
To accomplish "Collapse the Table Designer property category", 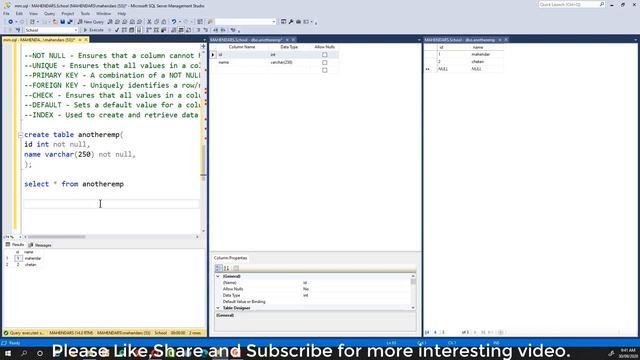I will point(218,308).
